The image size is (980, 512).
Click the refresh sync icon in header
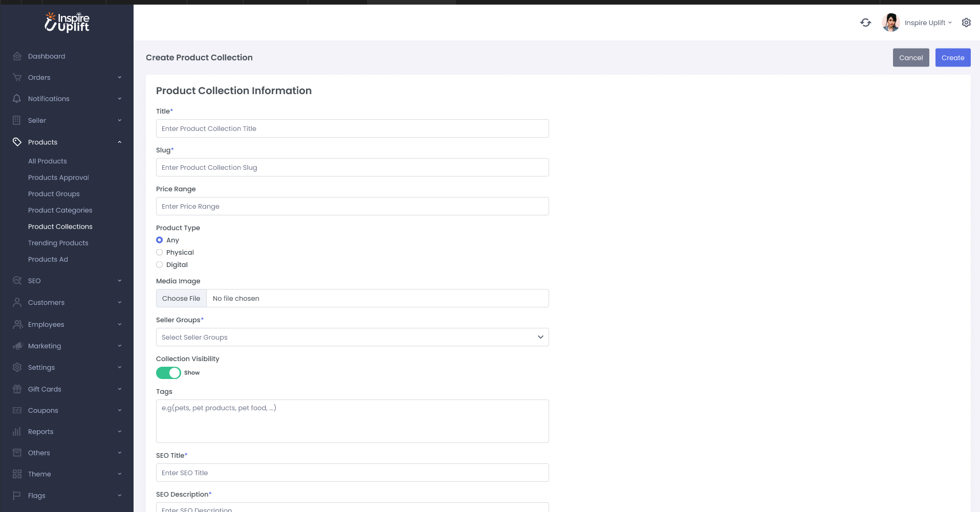tap(865, 23)
